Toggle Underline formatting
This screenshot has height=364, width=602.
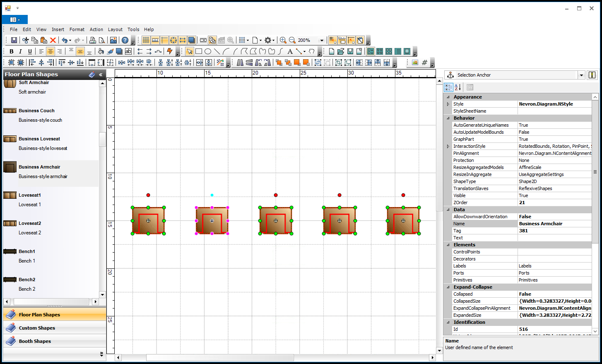click(30, 51)
